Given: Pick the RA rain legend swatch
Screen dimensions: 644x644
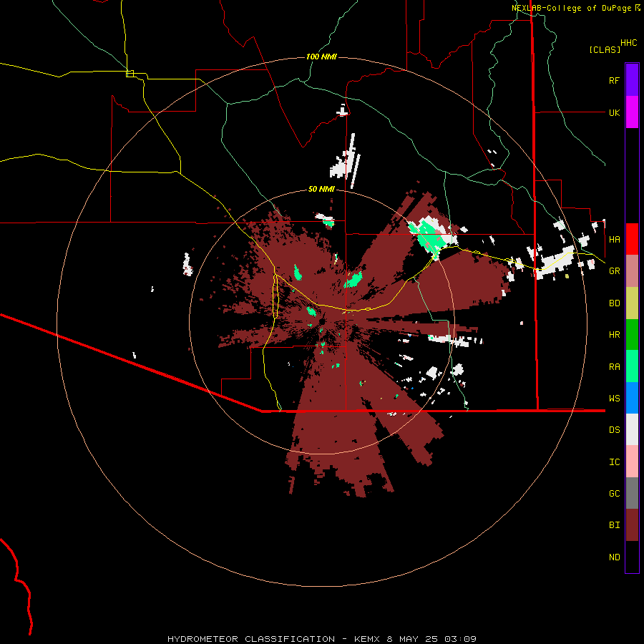Looking at the screenshot, I should pos(632,366).
